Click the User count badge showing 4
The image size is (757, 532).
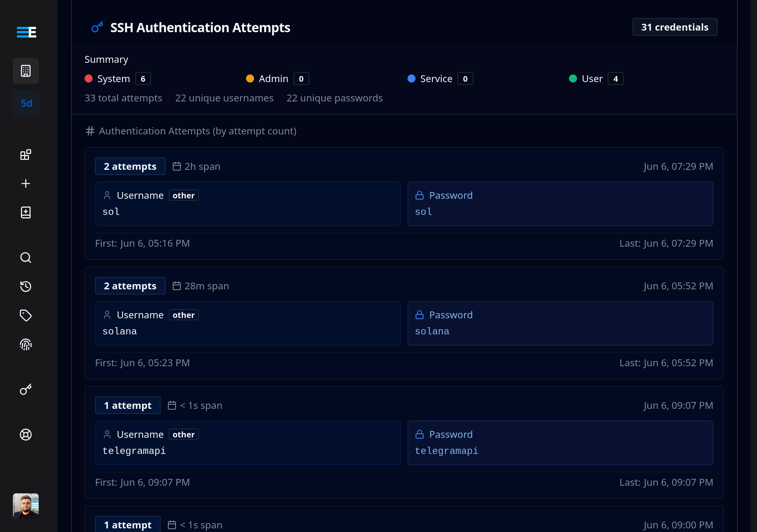[x=616, y=78]
